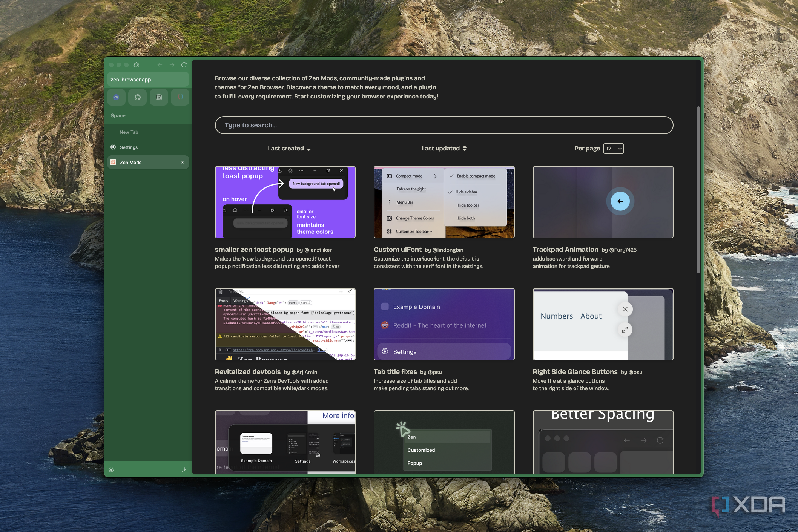Click the description 'A calmer theme for Zen's DevTools'
The width and height of the screenshot is (798, 532).
tap(272, 385)
